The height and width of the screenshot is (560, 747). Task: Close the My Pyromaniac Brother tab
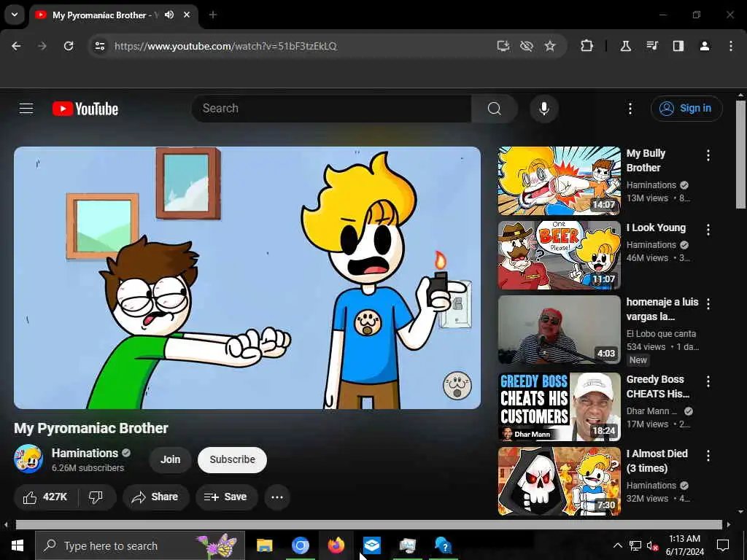coord(187,15)
